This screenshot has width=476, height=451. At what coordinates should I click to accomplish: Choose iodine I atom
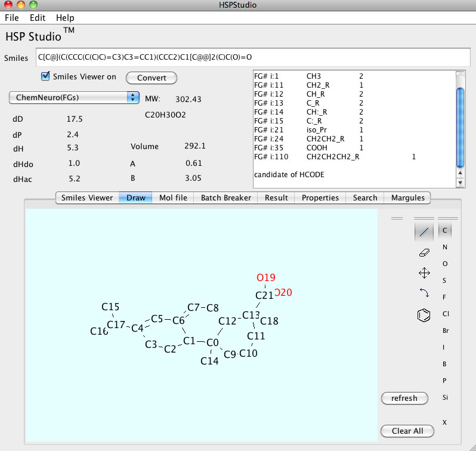[444, 347]
